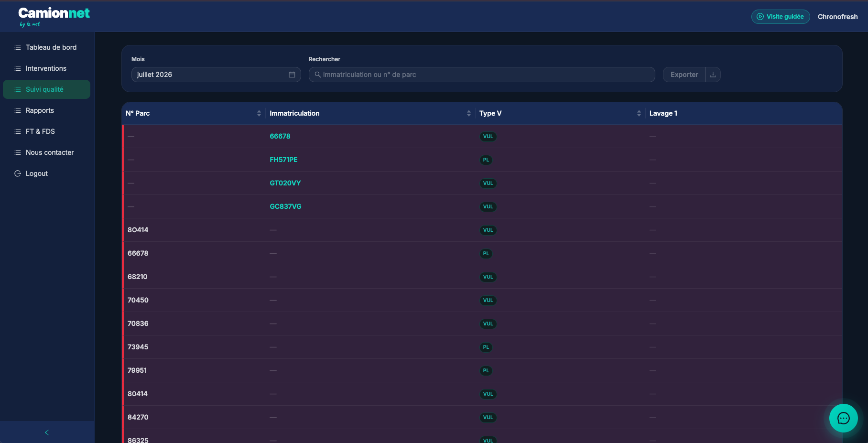
Task: Sort by Type V column arrows
Action: [639, 113]
